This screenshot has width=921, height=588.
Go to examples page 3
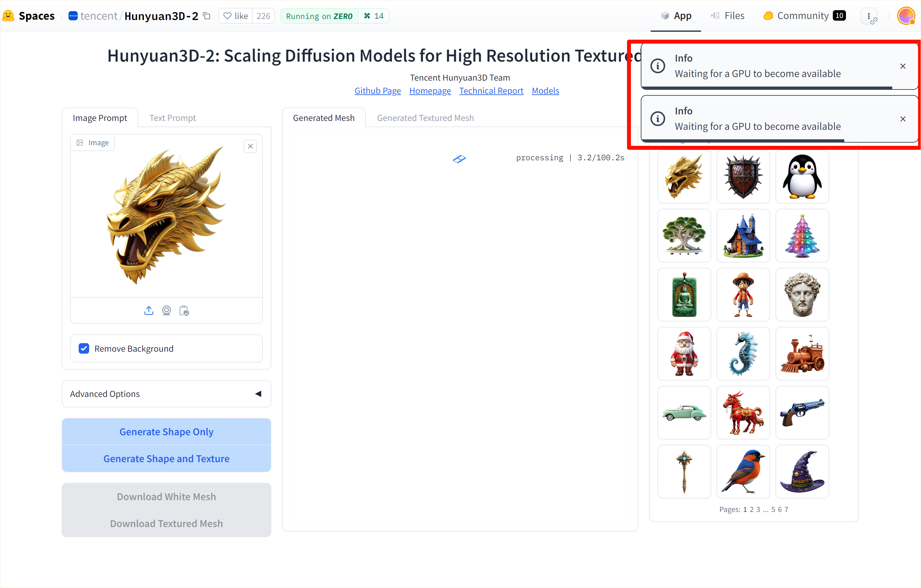point(758,510)
